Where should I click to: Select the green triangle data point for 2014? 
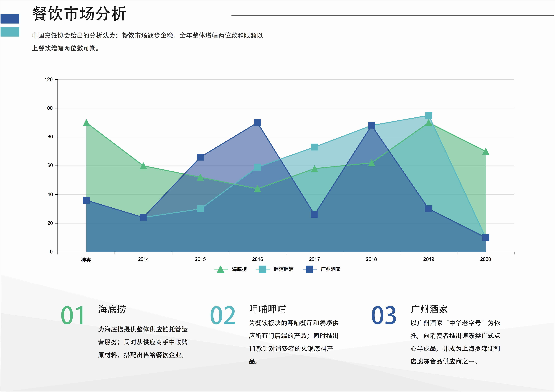click(x=143, y=166)
